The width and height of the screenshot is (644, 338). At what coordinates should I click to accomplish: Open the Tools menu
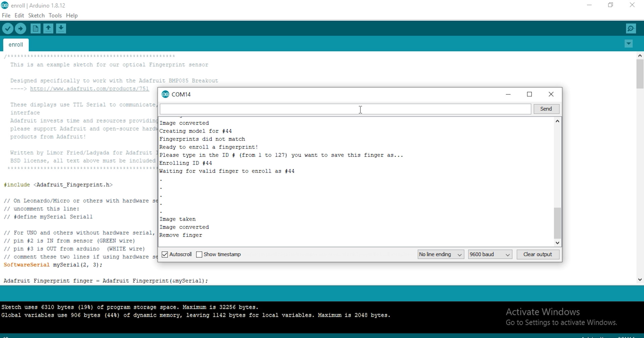pos(55,15)
